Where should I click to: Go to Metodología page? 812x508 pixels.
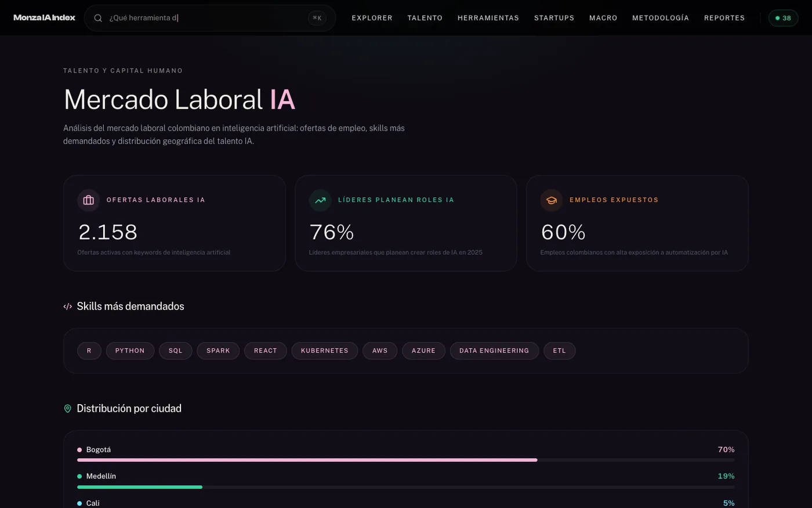661,18
